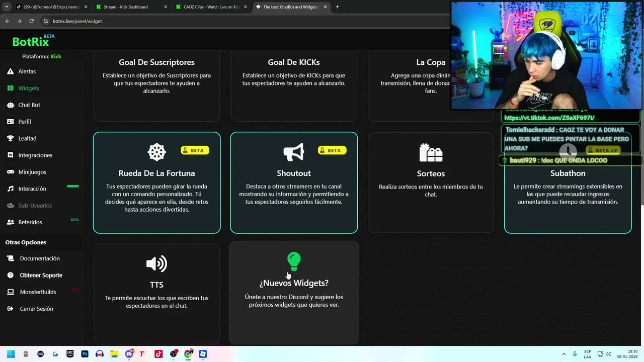Reload the page with the browser refresh button
Viewport: 644px width, 362px height.
pyautogui.click(x=31, y=21)
